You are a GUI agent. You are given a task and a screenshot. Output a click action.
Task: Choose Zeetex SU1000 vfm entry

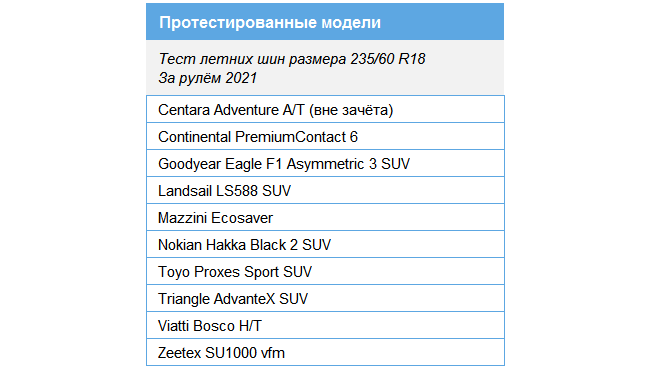click(325, 352)
